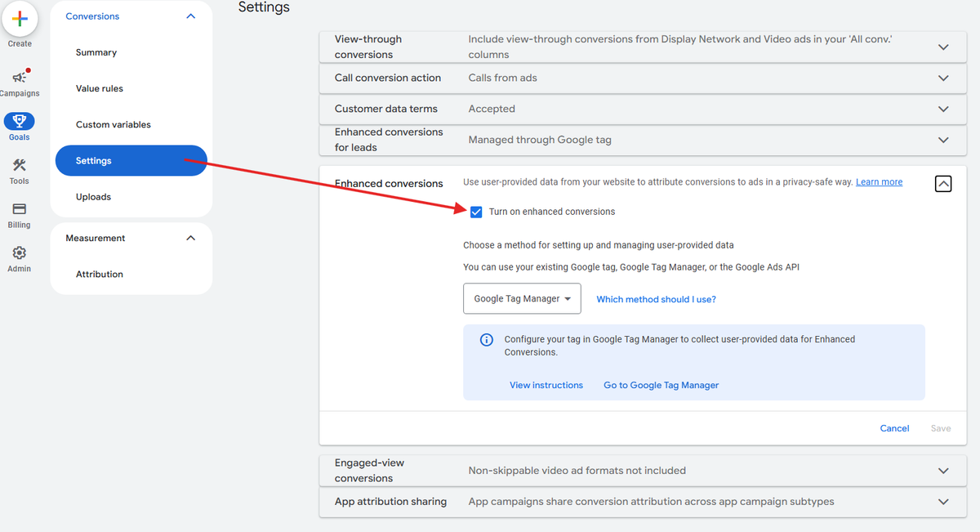Open the Summary sidebar item
This screenshot has width=980, height=532.
point(96,52)
